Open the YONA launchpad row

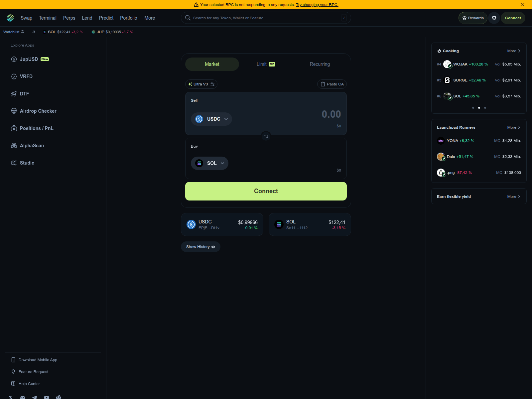pos(479,141)
